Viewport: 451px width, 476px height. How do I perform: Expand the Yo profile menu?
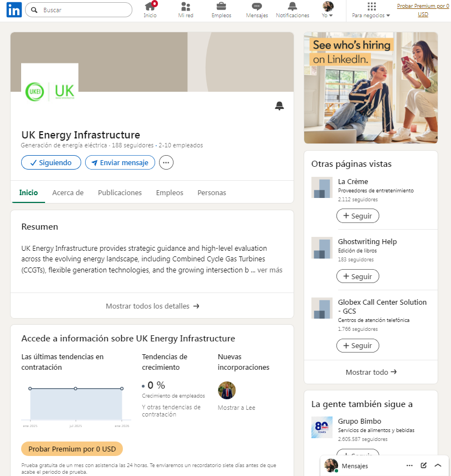pos(328,10)
